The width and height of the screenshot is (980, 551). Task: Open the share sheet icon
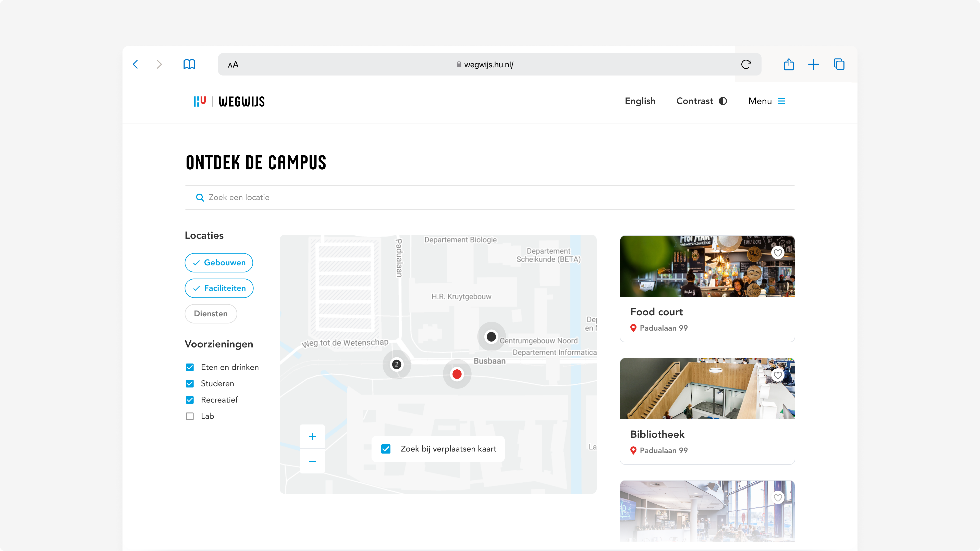789,64
